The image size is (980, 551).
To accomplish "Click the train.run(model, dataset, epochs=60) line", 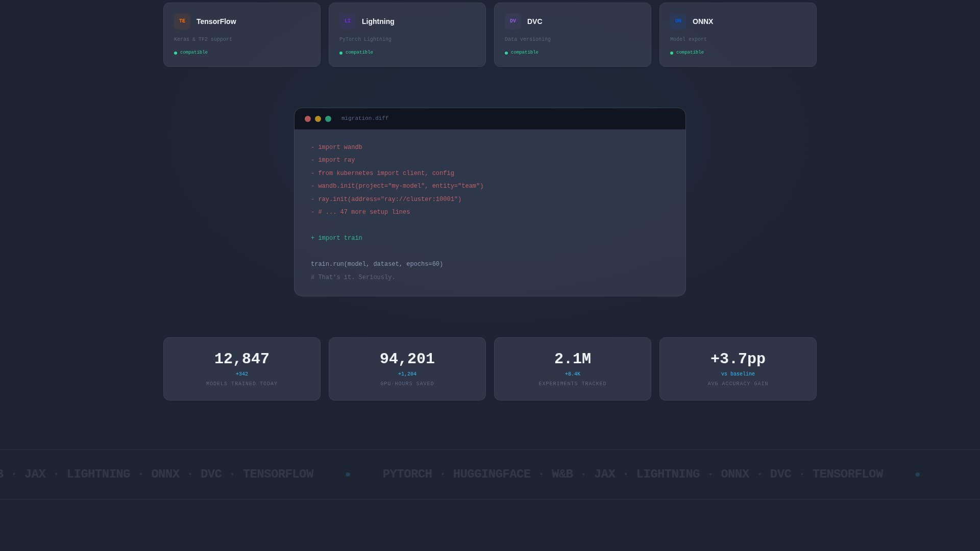I will 377,264.
